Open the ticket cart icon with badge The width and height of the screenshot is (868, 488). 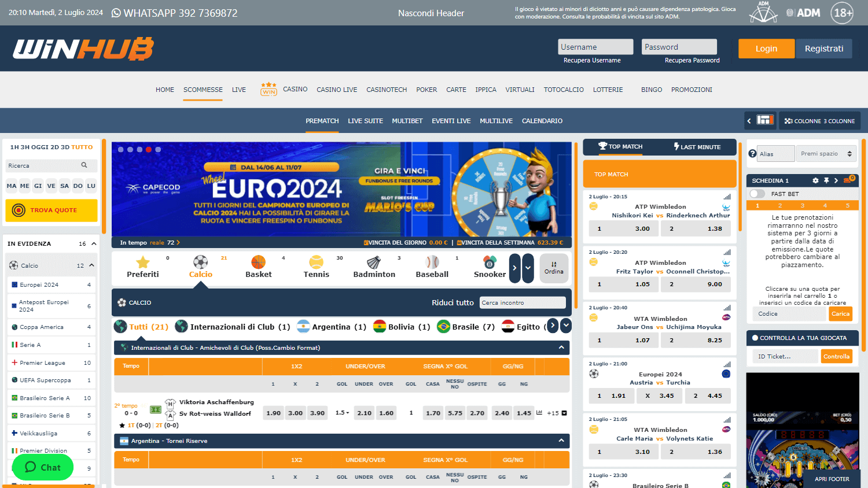[x=849, y=179]
